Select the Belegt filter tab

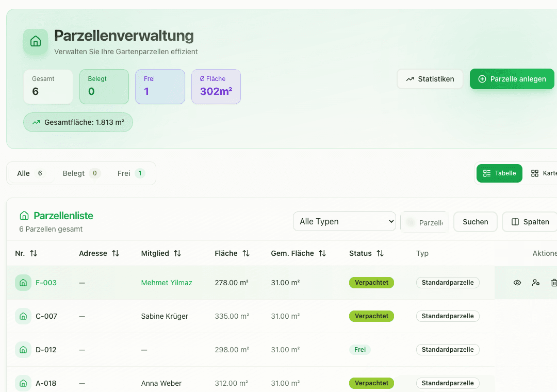pyautogui.click(x=81, y=173)
